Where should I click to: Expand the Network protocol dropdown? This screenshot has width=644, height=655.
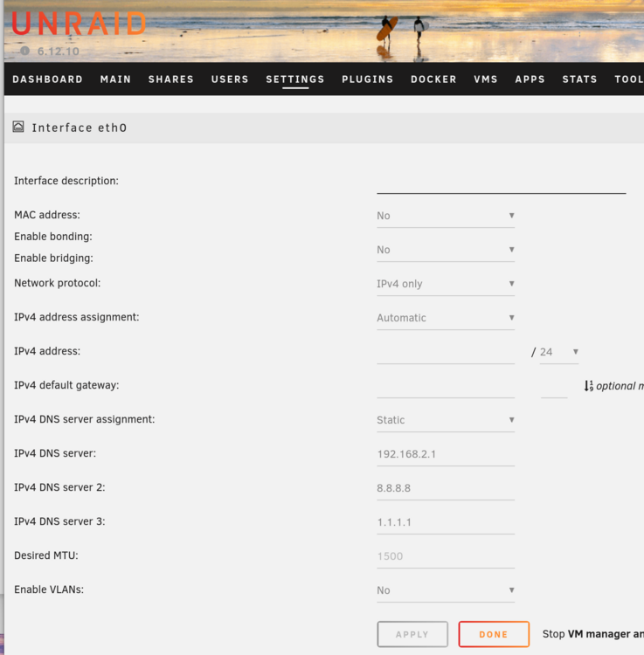click(446, 284)
